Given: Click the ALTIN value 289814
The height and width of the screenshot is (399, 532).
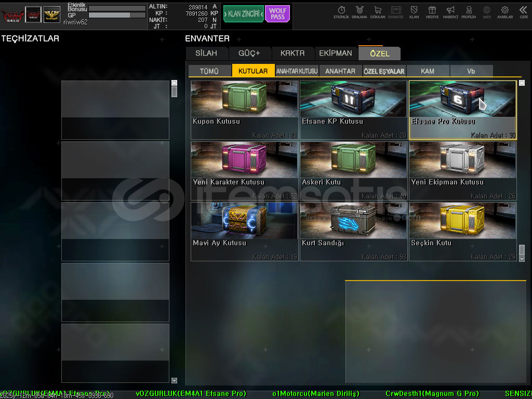Looking at the screenshot, I should click(x=198, y=7).
